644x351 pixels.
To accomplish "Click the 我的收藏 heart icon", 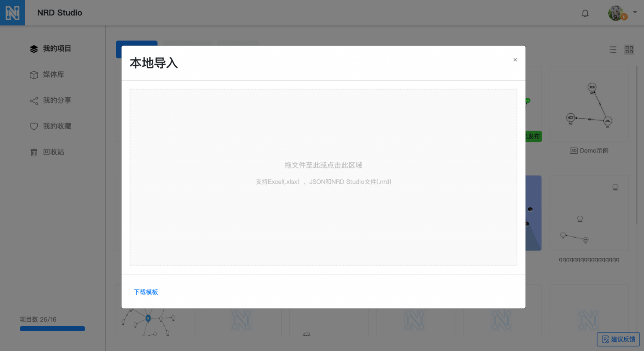I will pyautogui.click(x=34, y=126).
